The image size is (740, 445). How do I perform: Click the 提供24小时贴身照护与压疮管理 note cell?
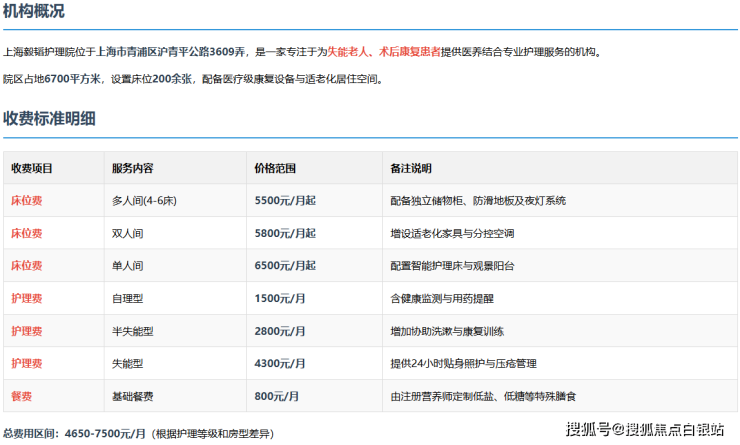coord(467,364)
